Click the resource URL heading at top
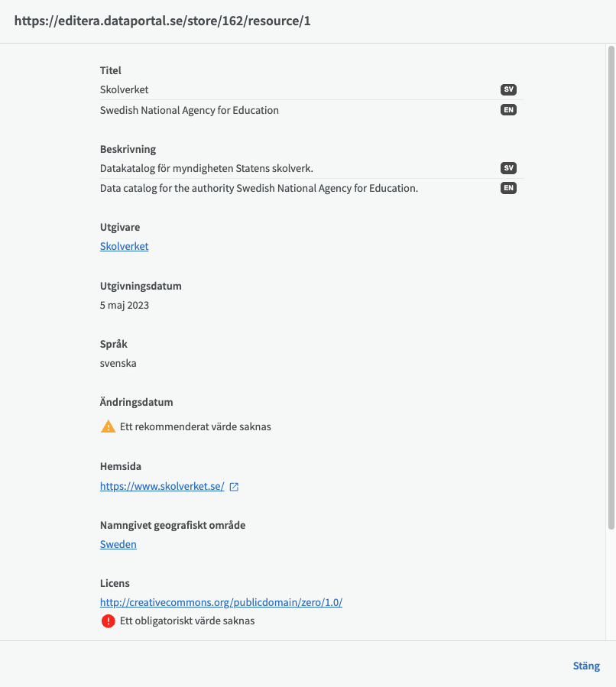 162,21
